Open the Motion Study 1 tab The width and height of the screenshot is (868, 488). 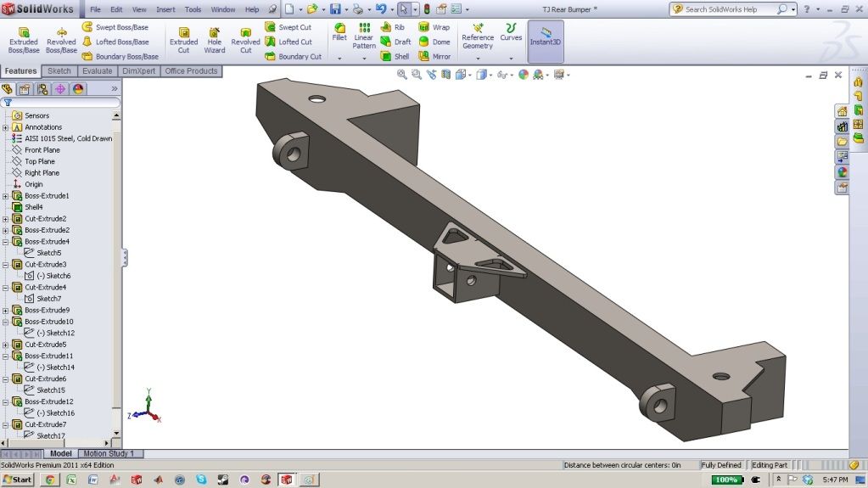pyautogui.click(x=109, y=453)
